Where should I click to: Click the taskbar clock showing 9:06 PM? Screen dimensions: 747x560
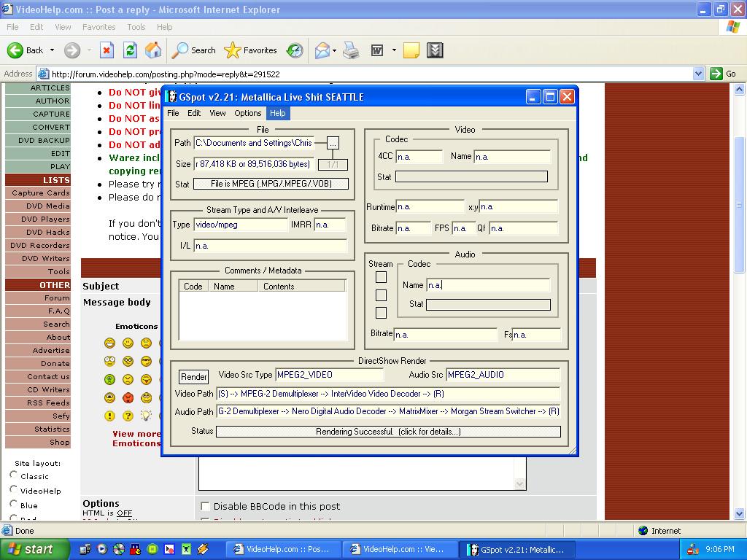pos(720,549)
